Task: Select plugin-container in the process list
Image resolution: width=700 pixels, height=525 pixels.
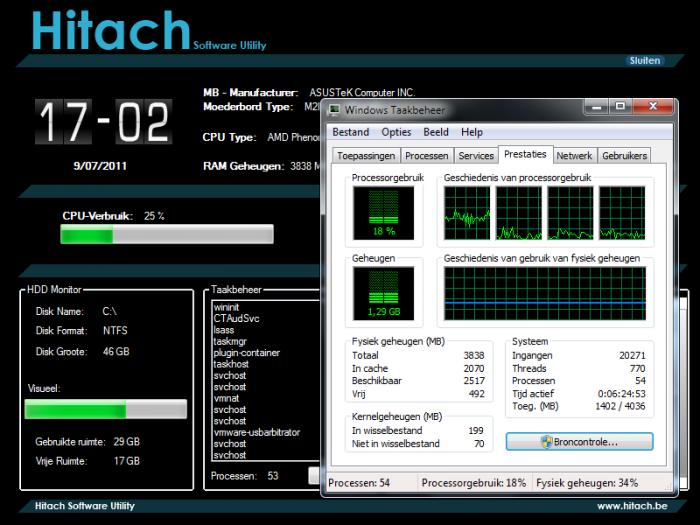Action: [x=246, y=353]
